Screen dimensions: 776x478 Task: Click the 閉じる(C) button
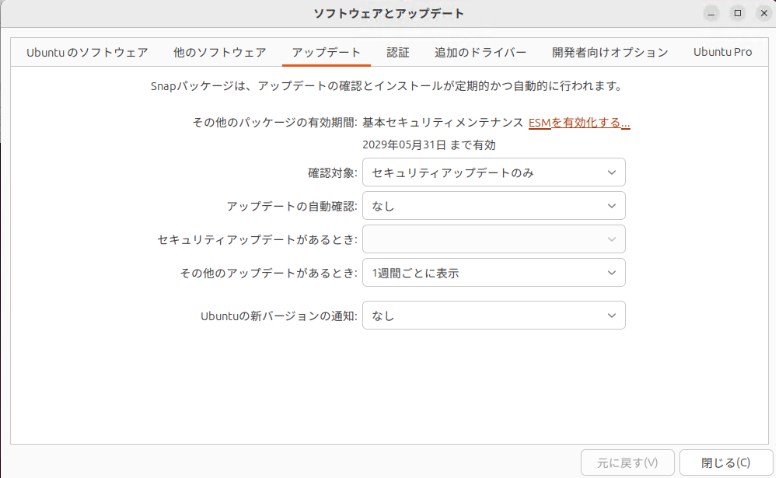click(x=725, y=463)
